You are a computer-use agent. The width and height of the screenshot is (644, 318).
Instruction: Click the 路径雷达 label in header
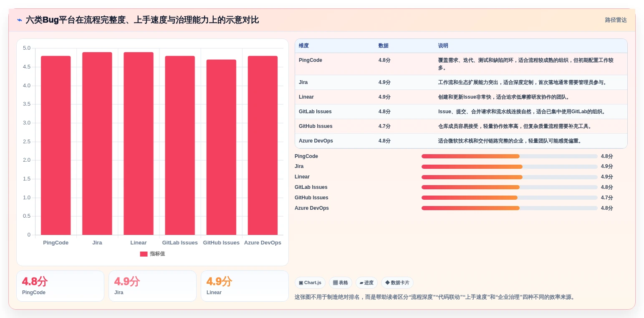click(616, 20)
